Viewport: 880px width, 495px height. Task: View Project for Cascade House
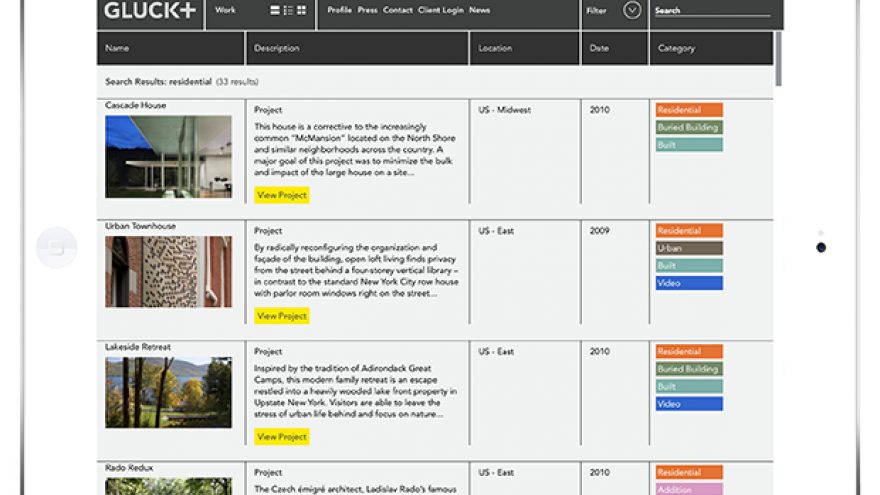point(282,195)
